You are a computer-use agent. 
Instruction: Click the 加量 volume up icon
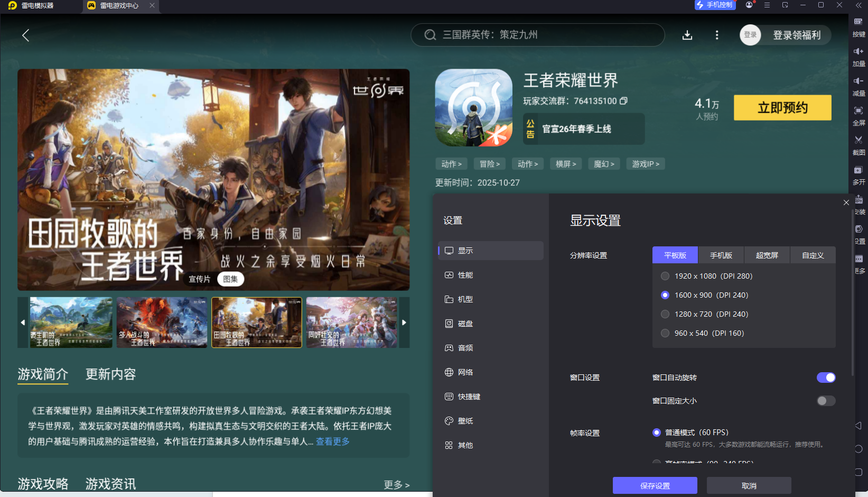[859, 56]
